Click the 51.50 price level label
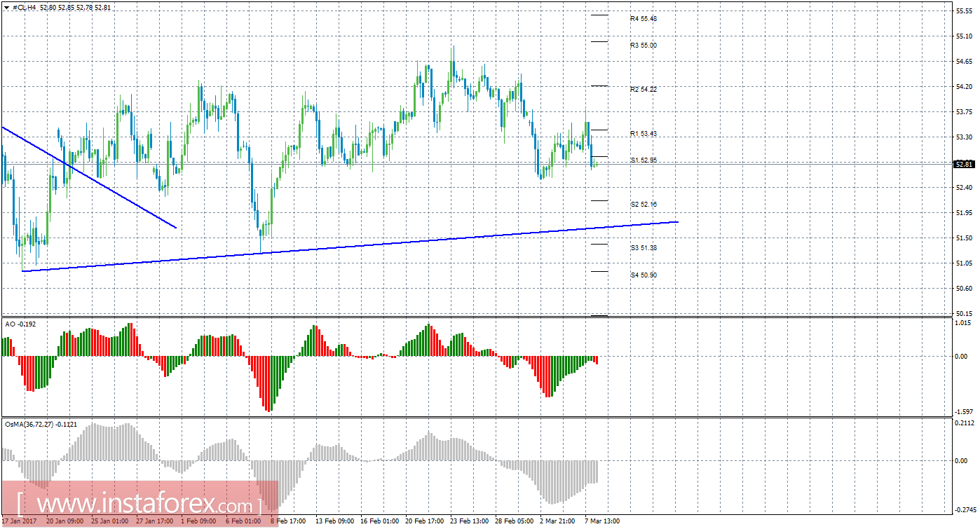980x529 pixels. point(965,238)
